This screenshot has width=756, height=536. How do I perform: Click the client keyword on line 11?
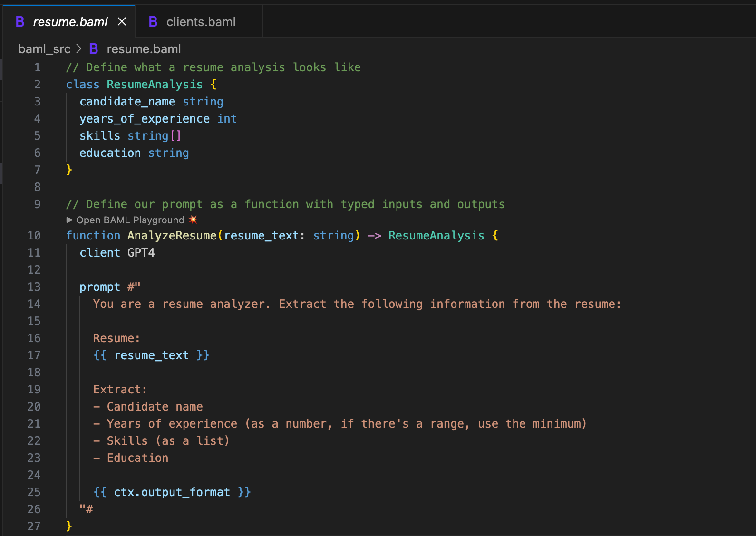point(100,253)
